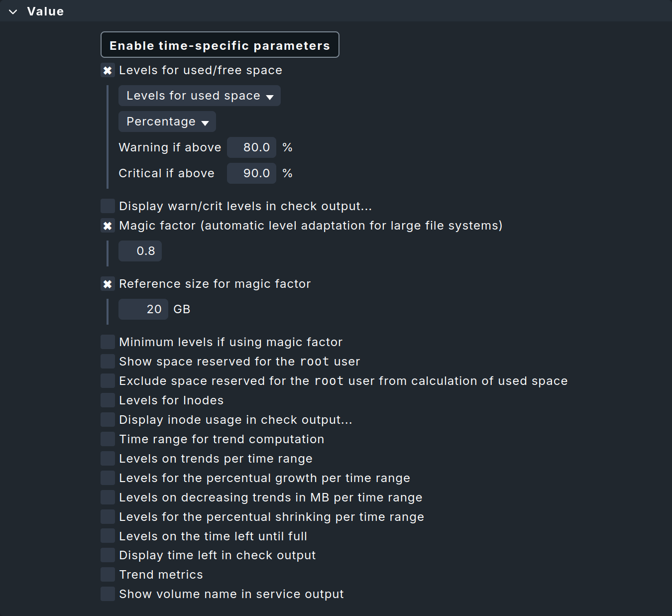Collapse the Value section
Viewport: 672px width, 616px height.
click(x=13, y=11)
